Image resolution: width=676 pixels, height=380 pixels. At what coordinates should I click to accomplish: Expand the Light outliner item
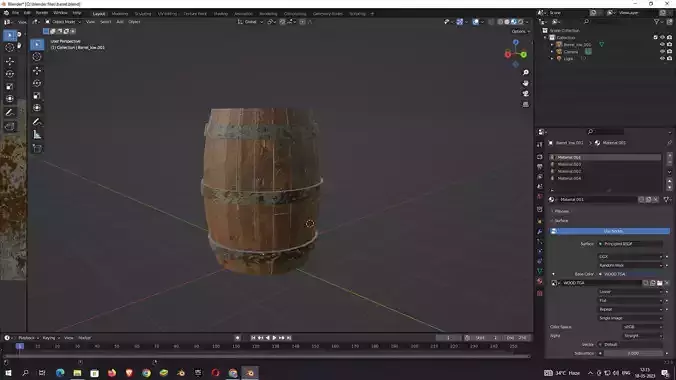pyautogui.click(x=552, y=58)
